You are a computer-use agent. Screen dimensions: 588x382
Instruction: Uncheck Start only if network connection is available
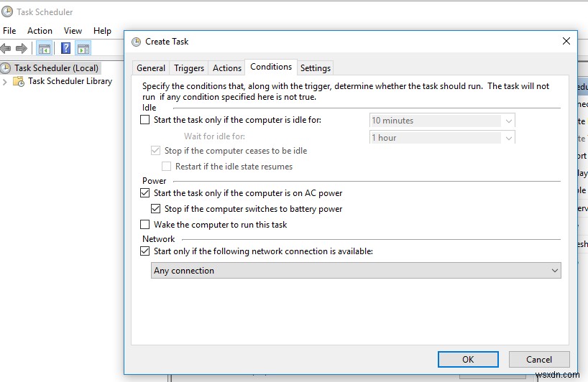pos(144,251)
